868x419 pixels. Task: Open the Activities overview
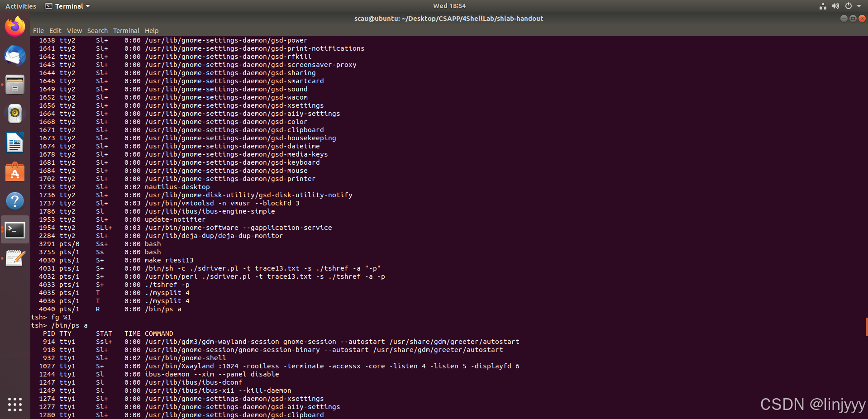[x=21, y=6]
